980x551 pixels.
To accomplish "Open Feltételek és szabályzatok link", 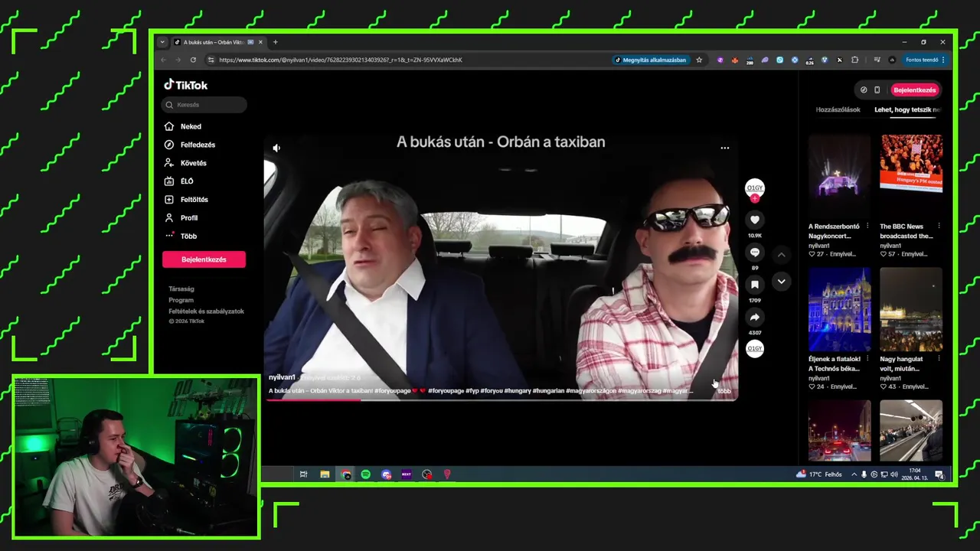I will 206,311.
